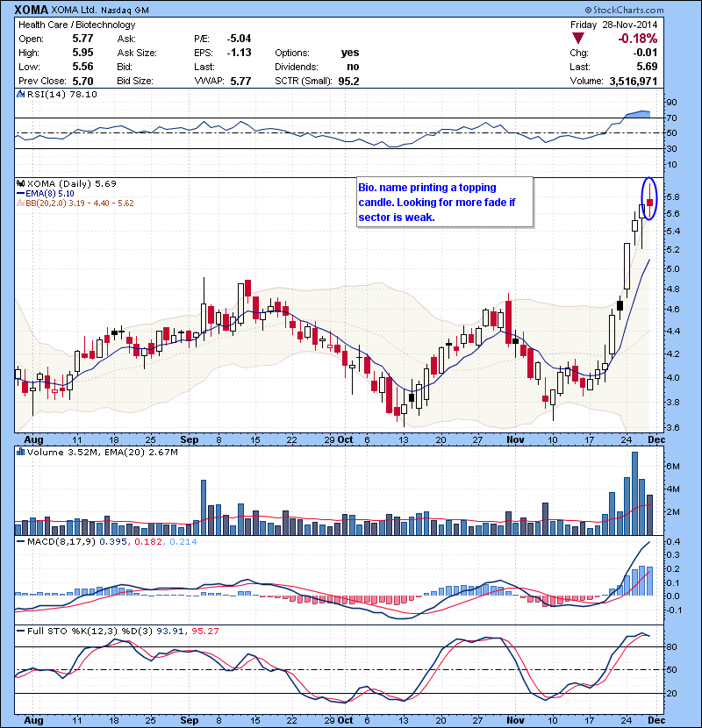The height and width of the screenshot is (728, 702).
Task: Click the date Friday 28-Nov-2014
Action: coord(613,25)
